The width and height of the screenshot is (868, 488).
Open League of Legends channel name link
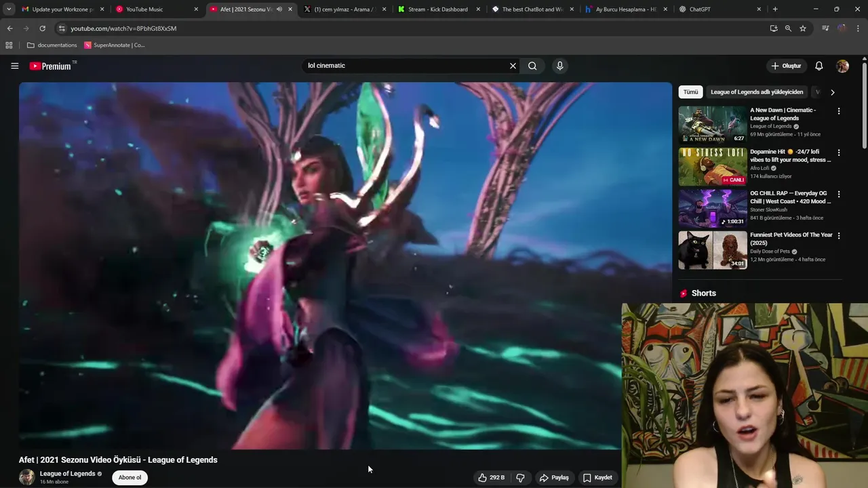click(x=67, y=474)
